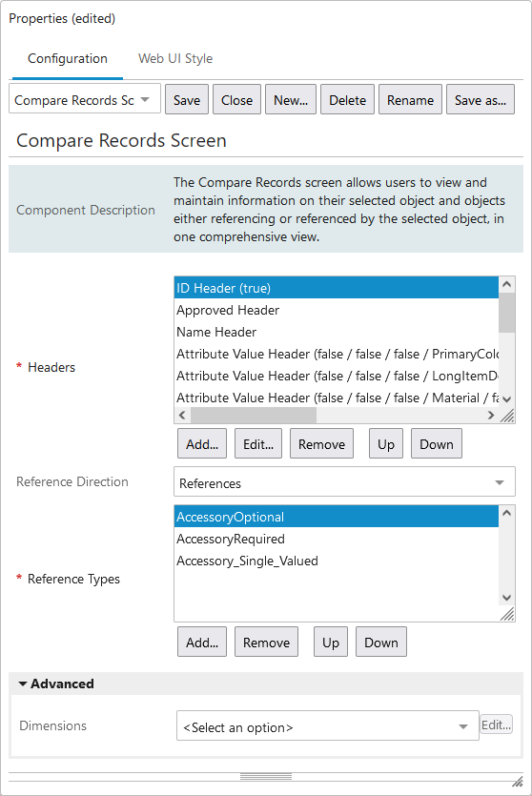Click the Reference Types scroll down arrow
The height and width of the screenshot is (796, 532).
click(506, 598)
